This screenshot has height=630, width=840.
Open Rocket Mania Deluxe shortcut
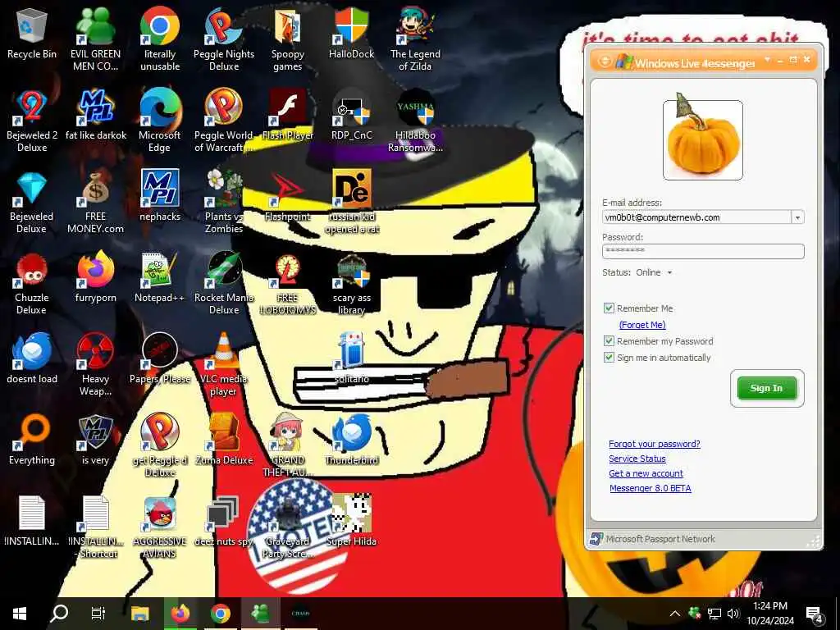(x=224, y=283)
